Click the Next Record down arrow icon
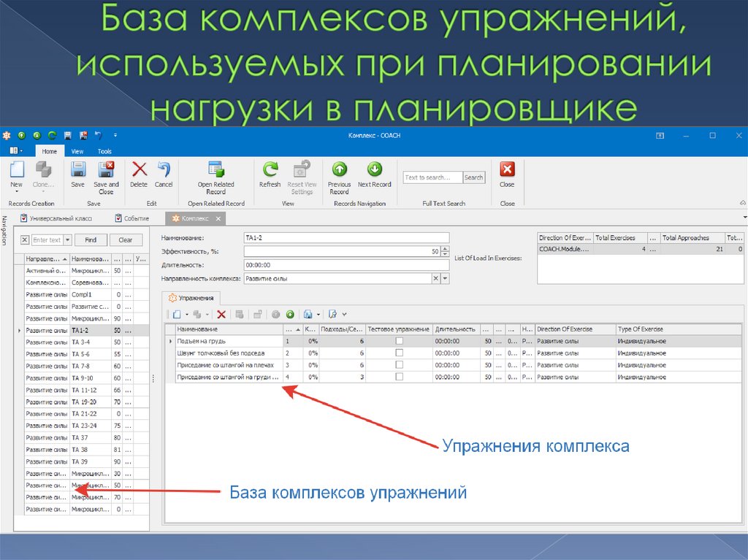This screenshot has height=560, width=748. coord(375,169)
